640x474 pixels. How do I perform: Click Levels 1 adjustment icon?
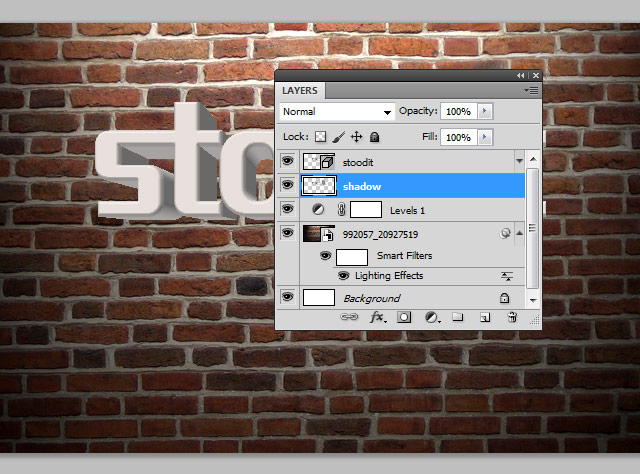pyautogui.click(x=318, y=210)
